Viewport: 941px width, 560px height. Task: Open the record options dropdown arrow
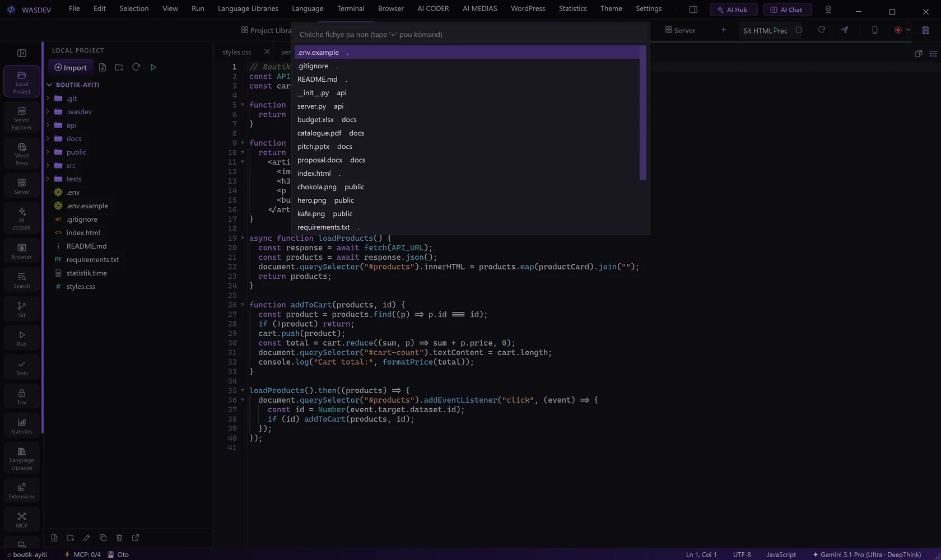click(x=909, y=30)
